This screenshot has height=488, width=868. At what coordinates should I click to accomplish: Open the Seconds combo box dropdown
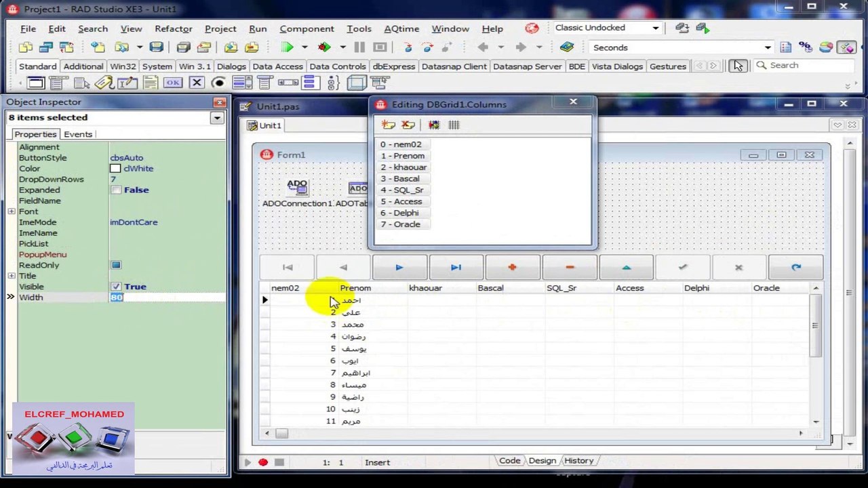pos(768,47)
